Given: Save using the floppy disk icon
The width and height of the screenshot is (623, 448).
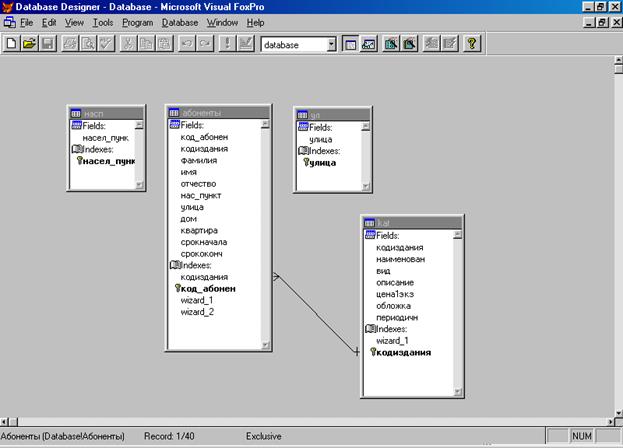Looking at the screenshot, I should (x=46, y=44).
